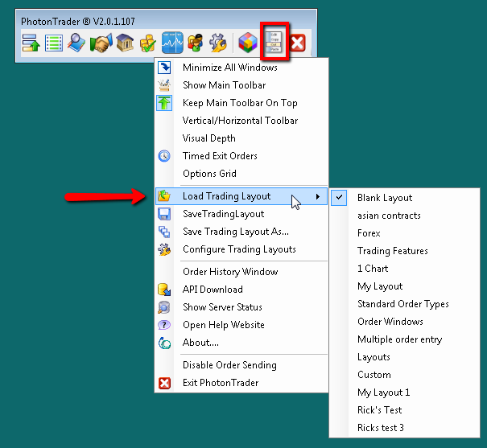Click the floppy disk Save Trading Layout icon
Screen dimensions: 487x448
(x=164, y=214)
